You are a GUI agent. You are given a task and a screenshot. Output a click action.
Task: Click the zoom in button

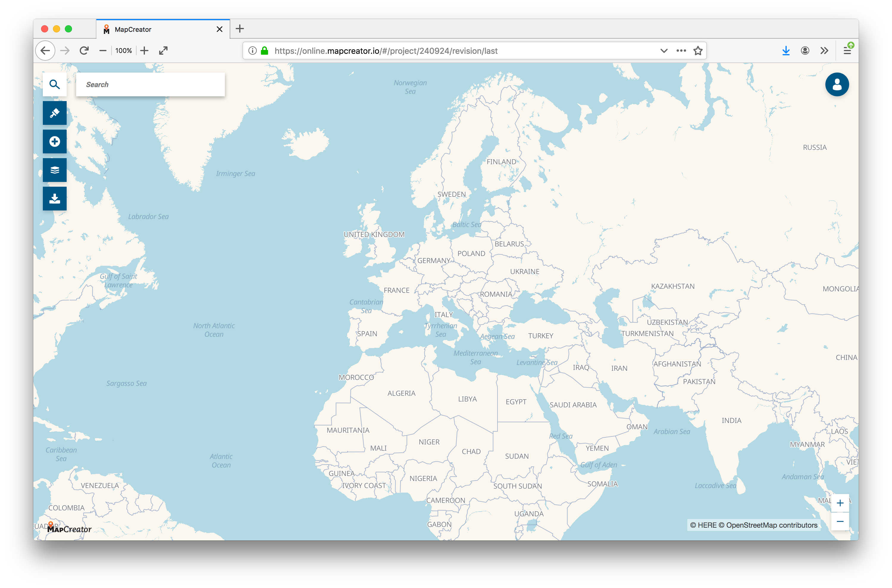(841, 503)
